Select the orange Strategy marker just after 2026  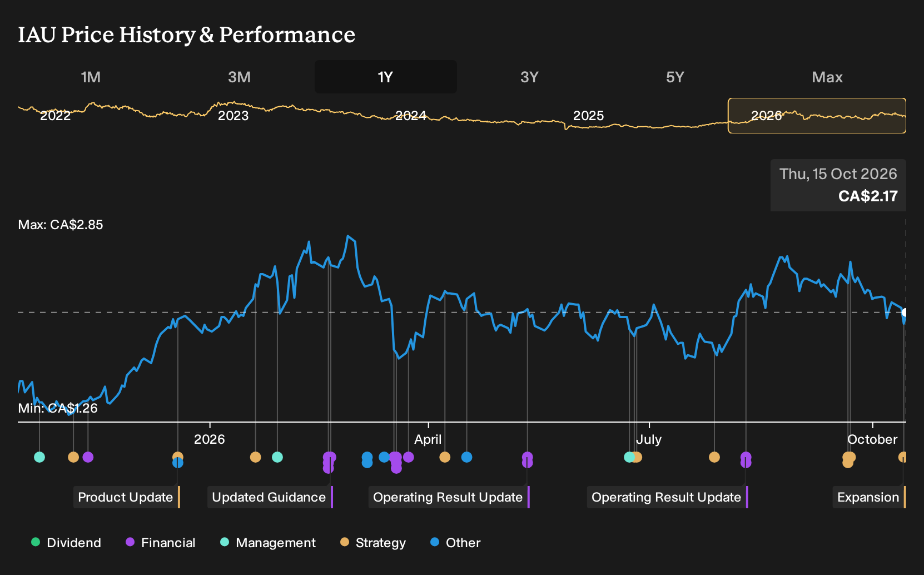(255, 457)
